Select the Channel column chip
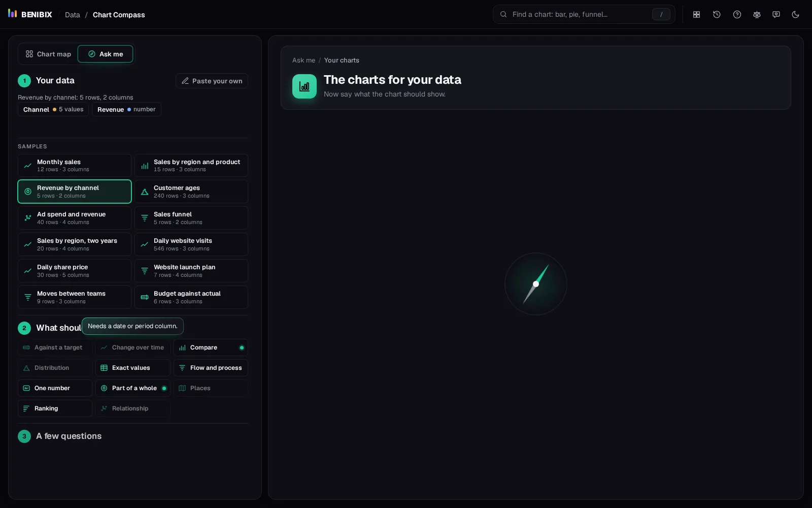Viewport: 812px width, 508px height. tap(53, 109)
